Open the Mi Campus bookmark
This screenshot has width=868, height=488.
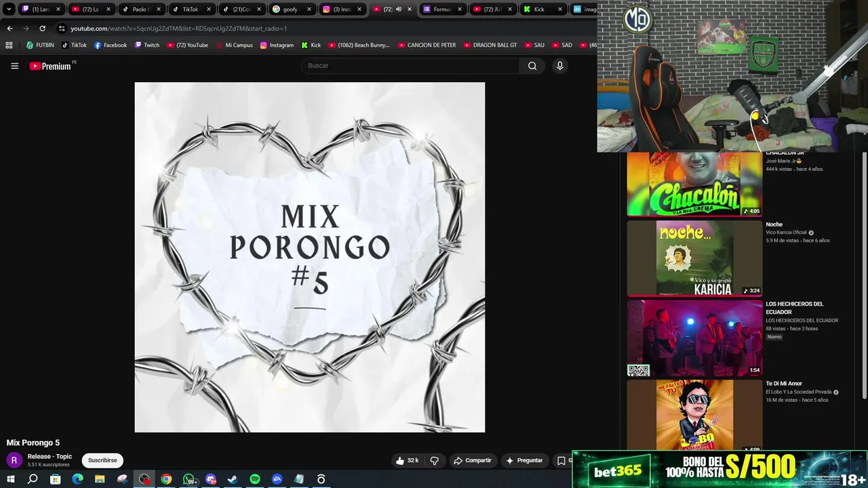[x=234, y=45]
